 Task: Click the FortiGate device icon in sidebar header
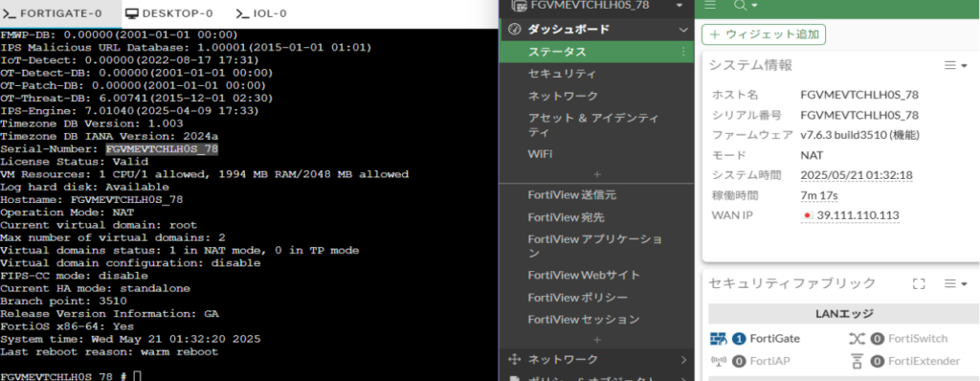coord(519,6)
